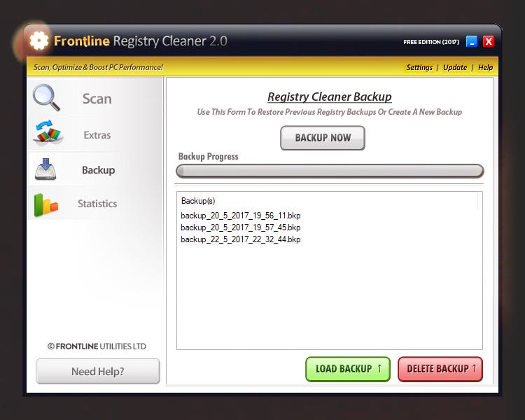Viewport: 525px width, 420px height.
Task: Open the Scan section label
Action: coord(97,99)
